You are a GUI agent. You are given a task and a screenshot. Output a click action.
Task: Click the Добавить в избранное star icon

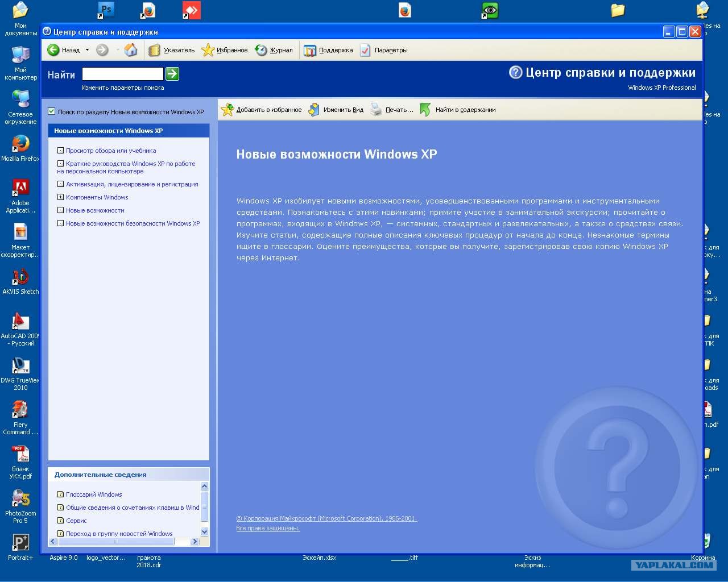click(x=227, y=110)
